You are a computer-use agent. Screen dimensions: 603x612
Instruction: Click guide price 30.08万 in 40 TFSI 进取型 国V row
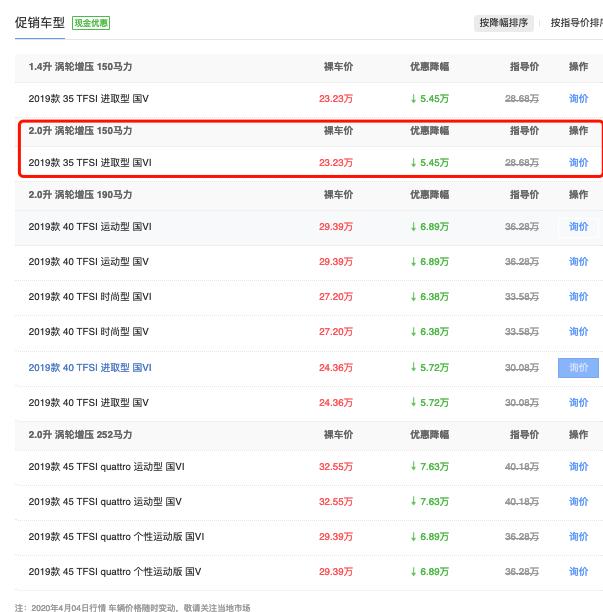pos(522,403)
